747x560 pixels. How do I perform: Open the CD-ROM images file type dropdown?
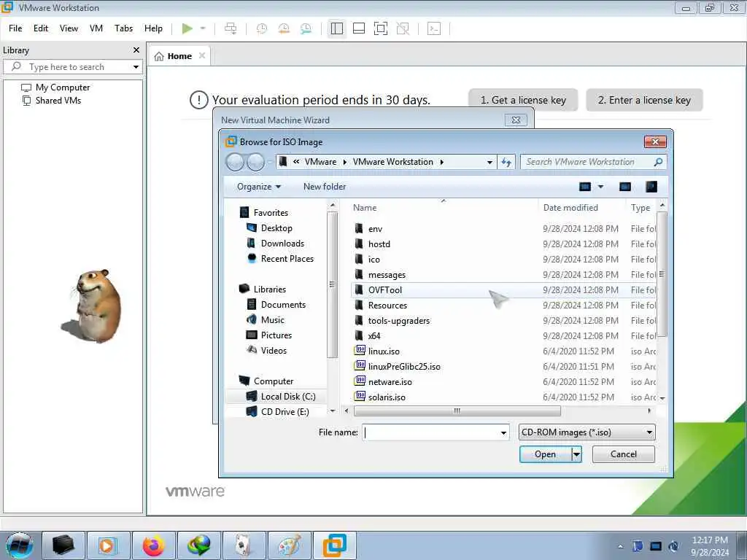[x=587, y=432]
